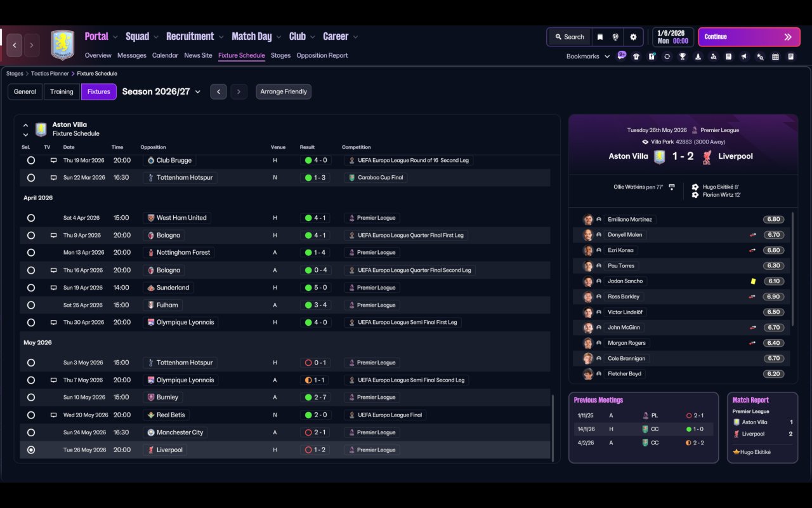Select the Carabao Cup Final Tottenham radio button
Screen dimensions: 812x508
point(30,178)
